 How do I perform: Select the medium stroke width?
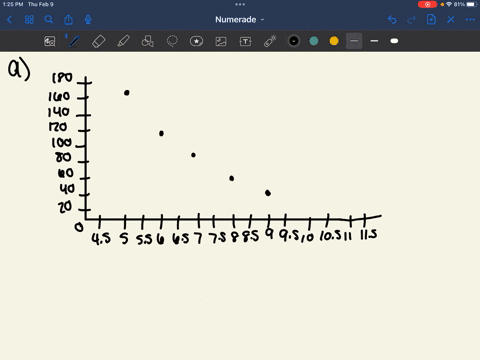pyautogui.click(x=374, y=41)
